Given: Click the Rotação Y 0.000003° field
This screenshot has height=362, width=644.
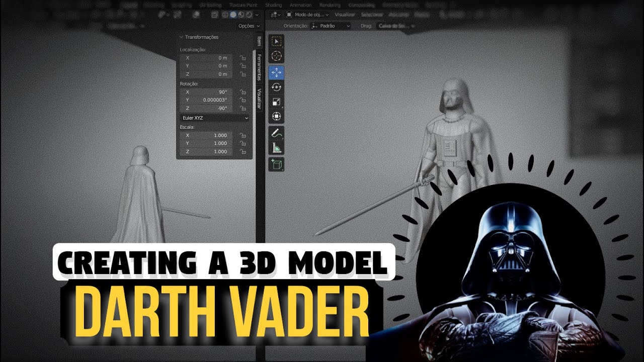Looking at the screenshot, I should 206,100.
